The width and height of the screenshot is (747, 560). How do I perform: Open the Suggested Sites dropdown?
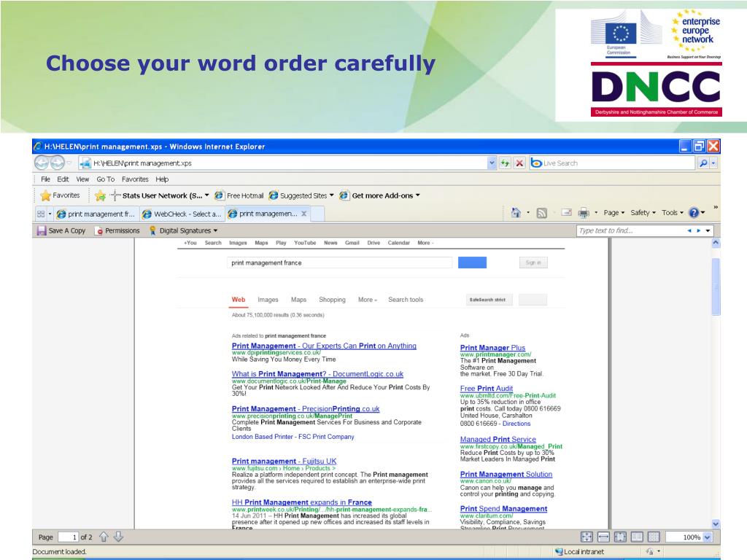(301, 195)
